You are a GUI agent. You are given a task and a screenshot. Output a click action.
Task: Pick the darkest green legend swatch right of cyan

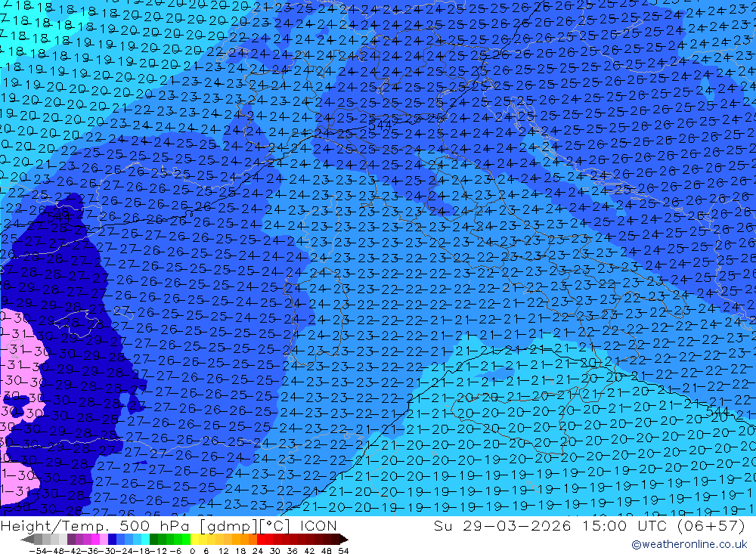(x=153, y=539)
